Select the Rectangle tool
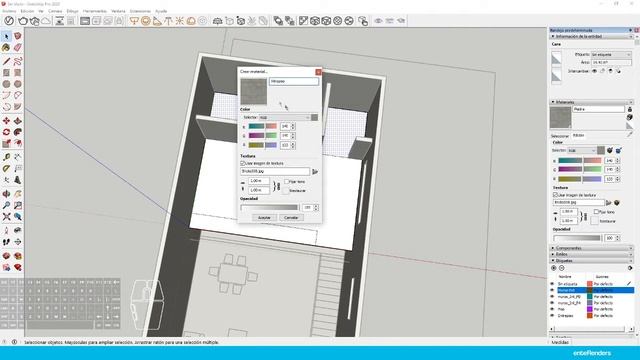 pos(6,73)
